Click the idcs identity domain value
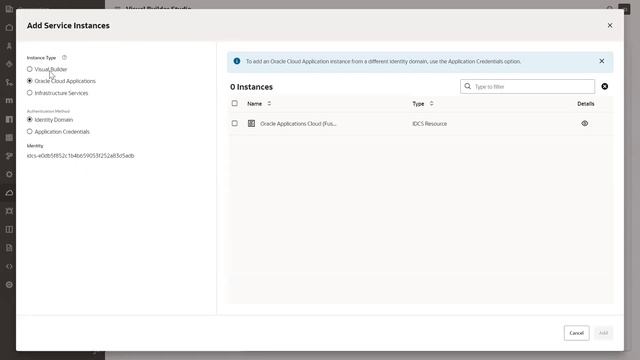This screenshot has width=640, height=360. click(80, 156)
